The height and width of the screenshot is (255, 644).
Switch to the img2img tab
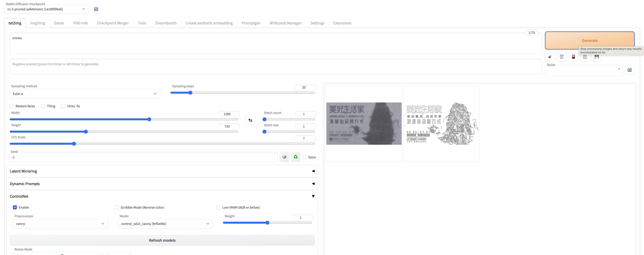37,23
